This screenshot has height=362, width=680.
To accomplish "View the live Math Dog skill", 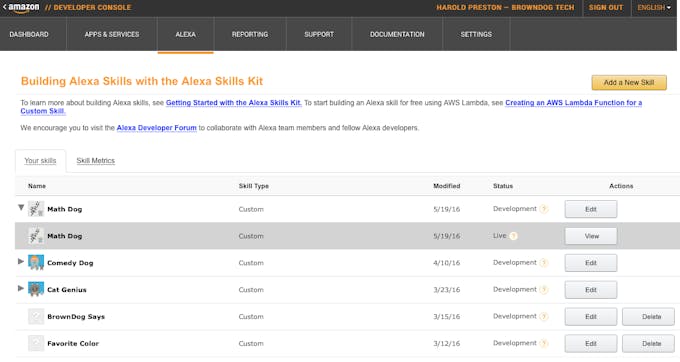I will [591, 236].
